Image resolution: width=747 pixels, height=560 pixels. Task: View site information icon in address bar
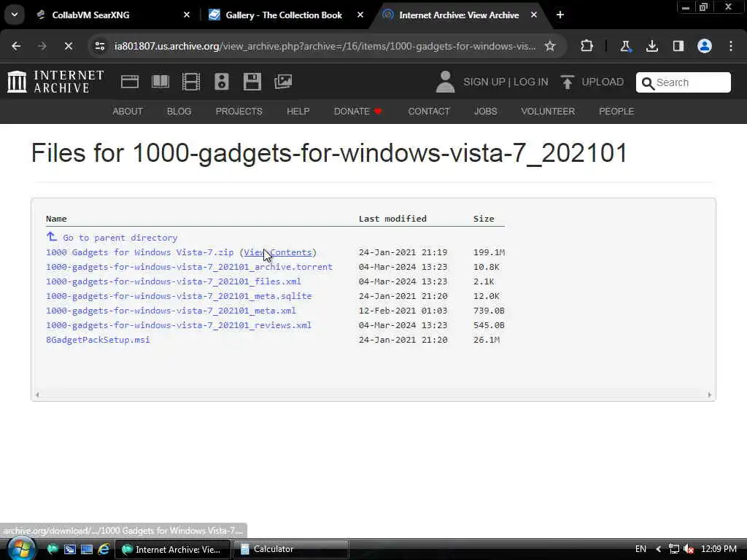99,46
